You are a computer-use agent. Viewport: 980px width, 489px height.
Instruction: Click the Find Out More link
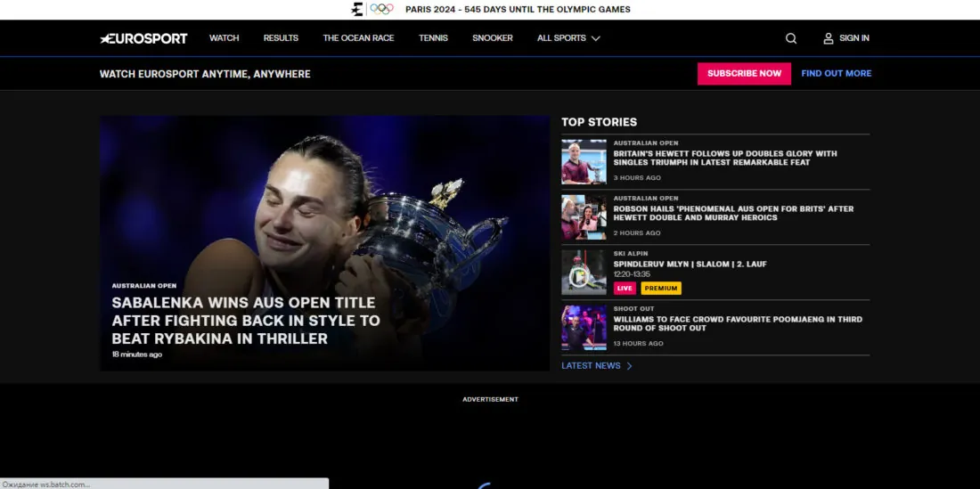[836, 73]
